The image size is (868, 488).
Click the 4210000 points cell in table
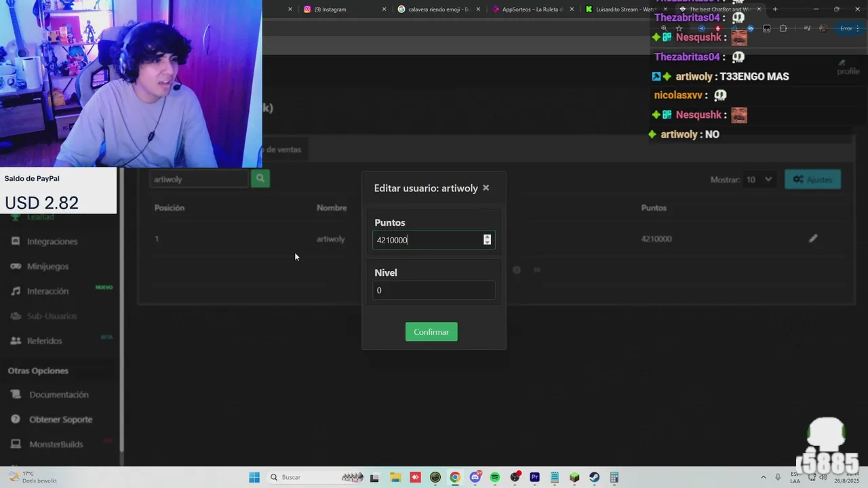point(656,239)
